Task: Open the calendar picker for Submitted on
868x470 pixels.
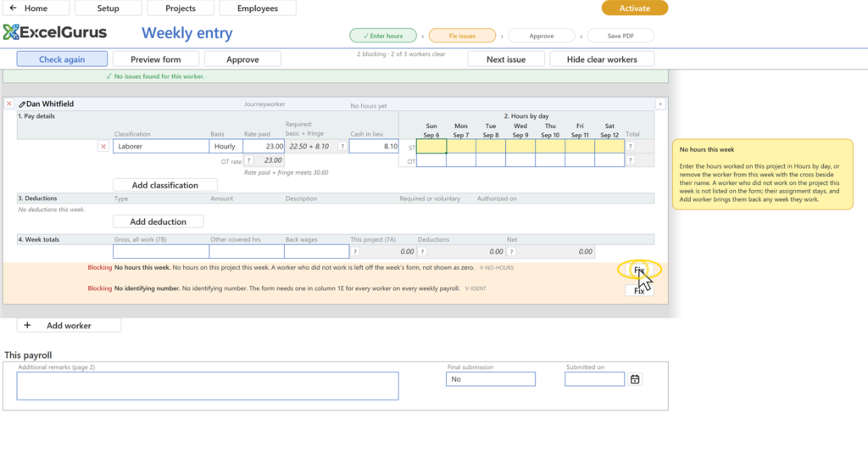Action: pyautogui.click(x=635, y=379)
